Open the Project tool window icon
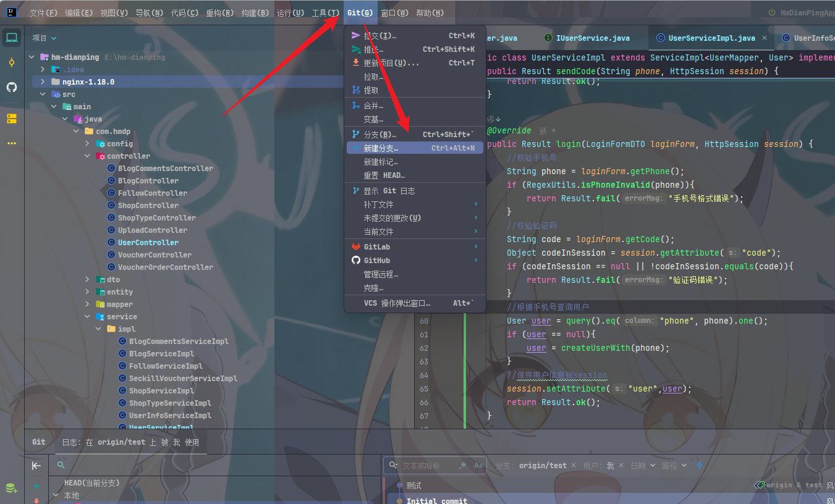 pyautogui.click(x=12, y=38)
